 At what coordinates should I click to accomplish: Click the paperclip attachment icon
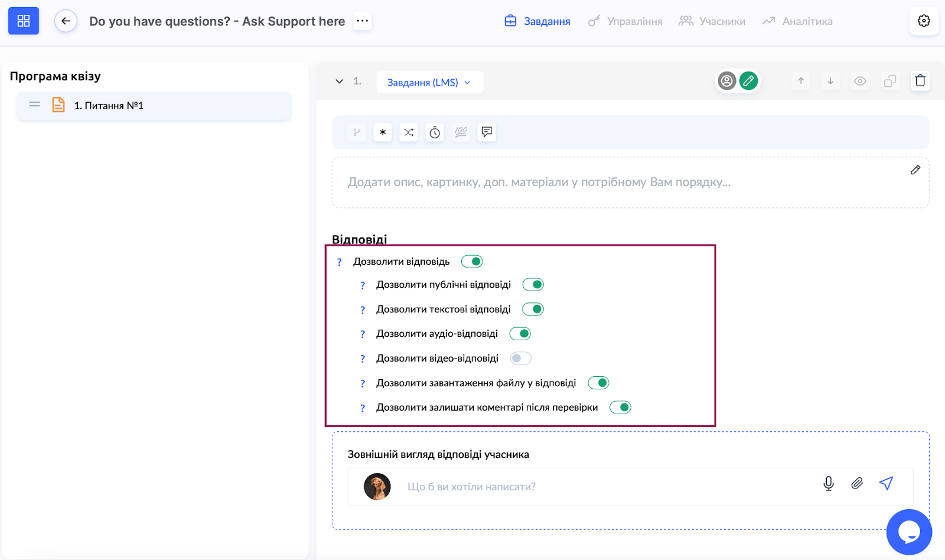(x=857, y=484)
